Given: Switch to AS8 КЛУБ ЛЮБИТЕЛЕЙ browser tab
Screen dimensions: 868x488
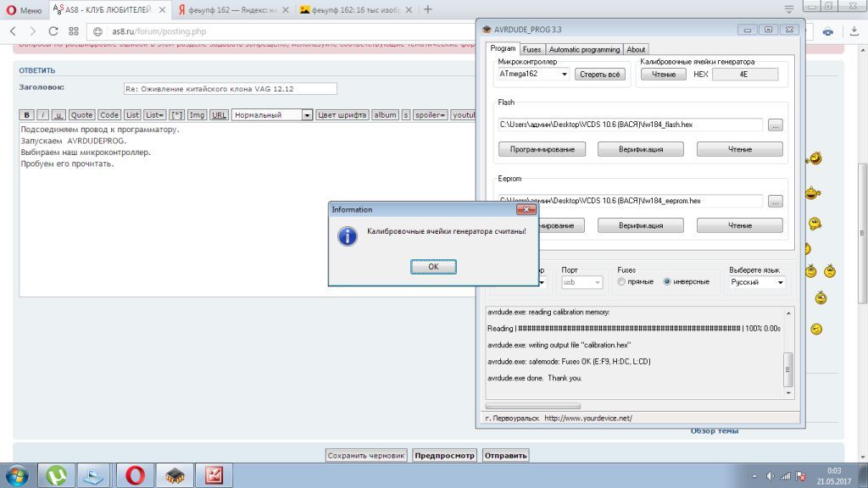Looking at the screenshot, I should tap(108, 10).
